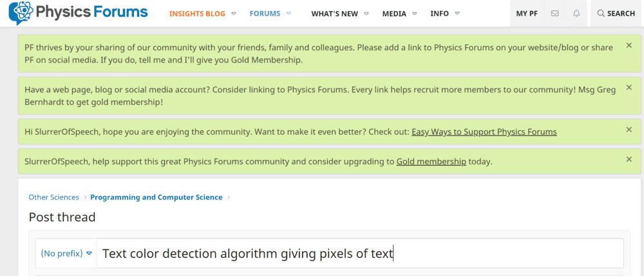
Task: Close the 'Have a web page' notice
Action: [629, 88]
